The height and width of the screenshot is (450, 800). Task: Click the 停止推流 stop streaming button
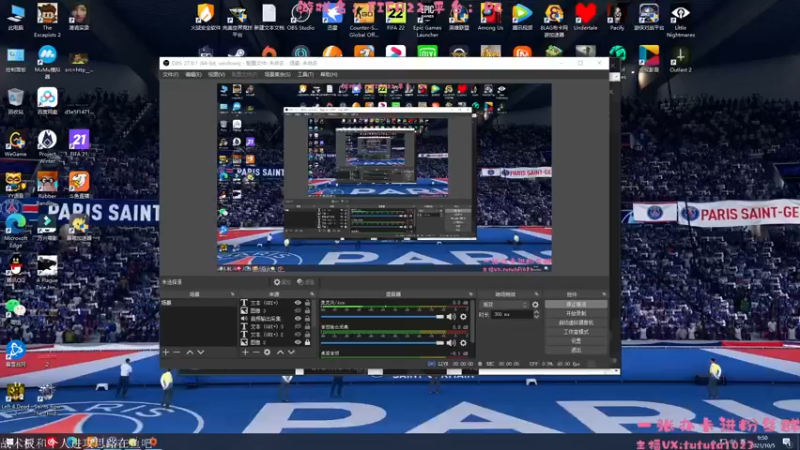[576, 305]
